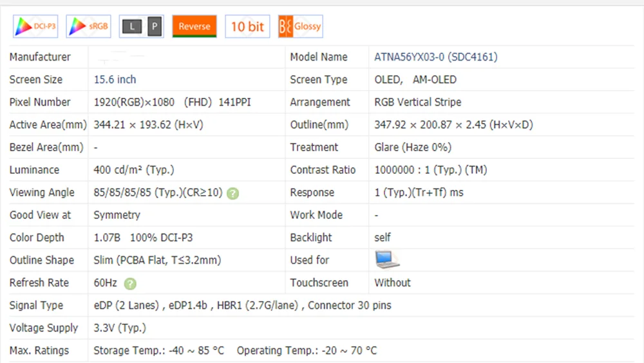
Task: Select touchscreen value Without
Action: [392, 283]
